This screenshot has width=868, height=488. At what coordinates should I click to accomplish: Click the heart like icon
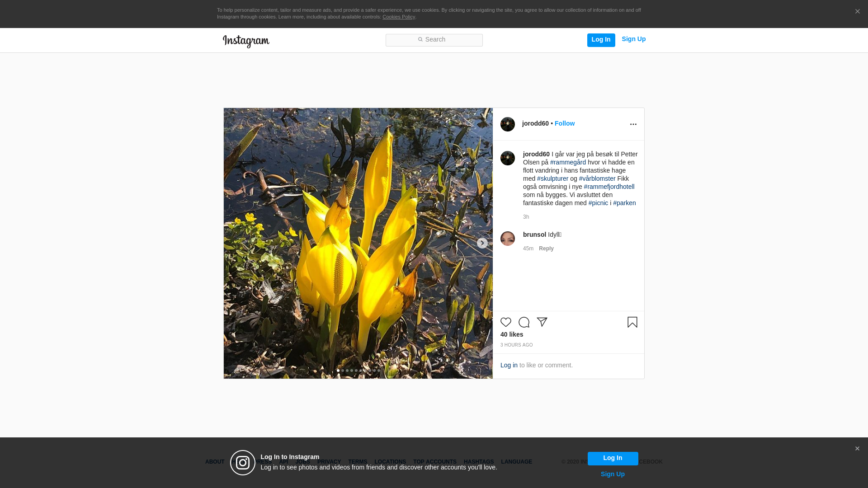pyautogui.click(x=505, y=322)
